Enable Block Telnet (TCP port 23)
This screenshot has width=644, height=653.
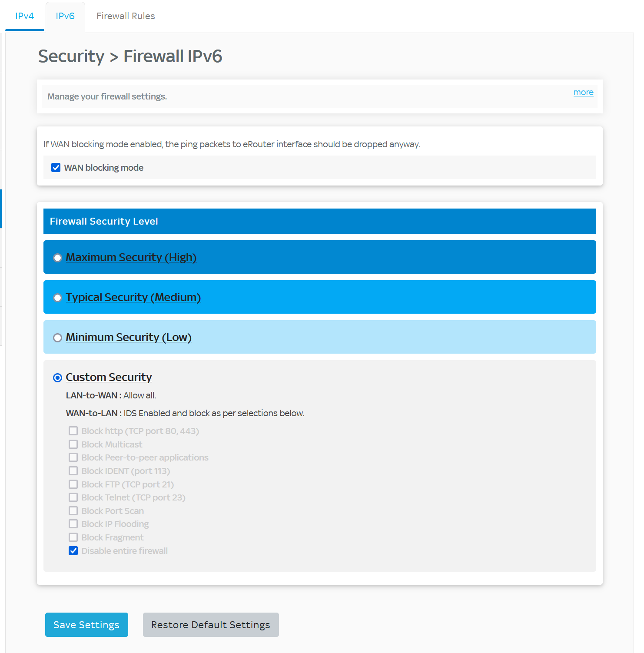[x=73, y=497]
